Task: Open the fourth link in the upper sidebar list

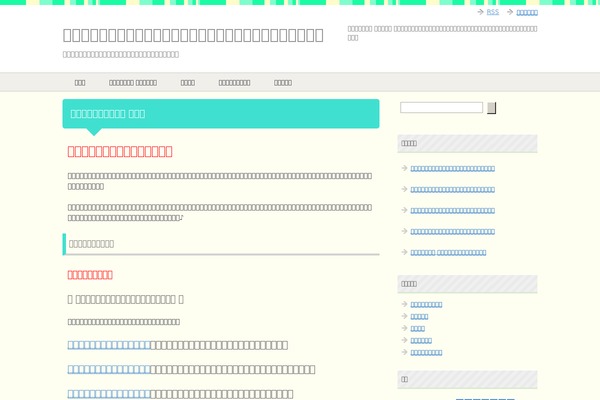Action: pyautogui.click(x=453, y=232)
